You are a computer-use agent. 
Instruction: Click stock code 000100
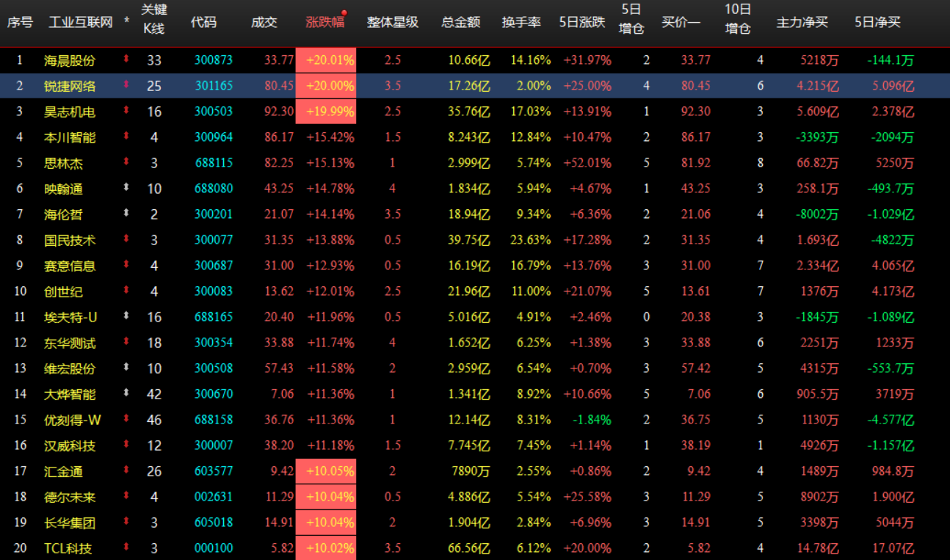click(x=214, y=548)
